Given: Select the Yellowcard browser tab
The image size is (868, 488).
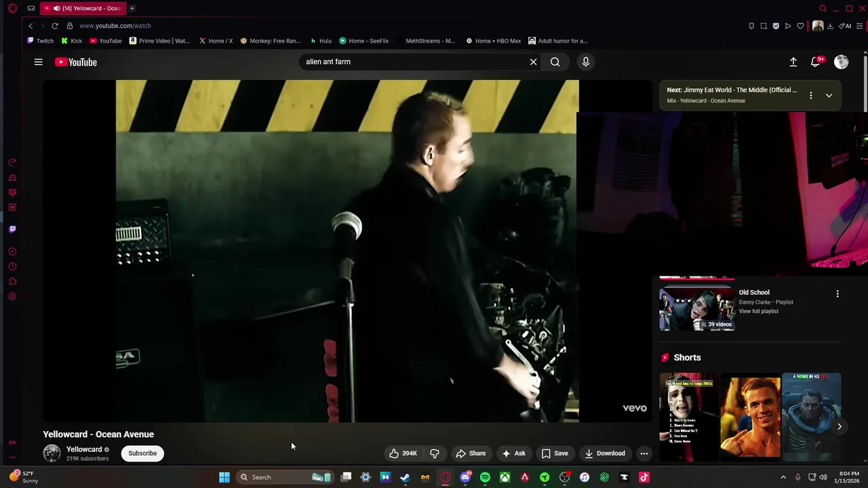Looking at the screenshot, I should coord(83,8).
